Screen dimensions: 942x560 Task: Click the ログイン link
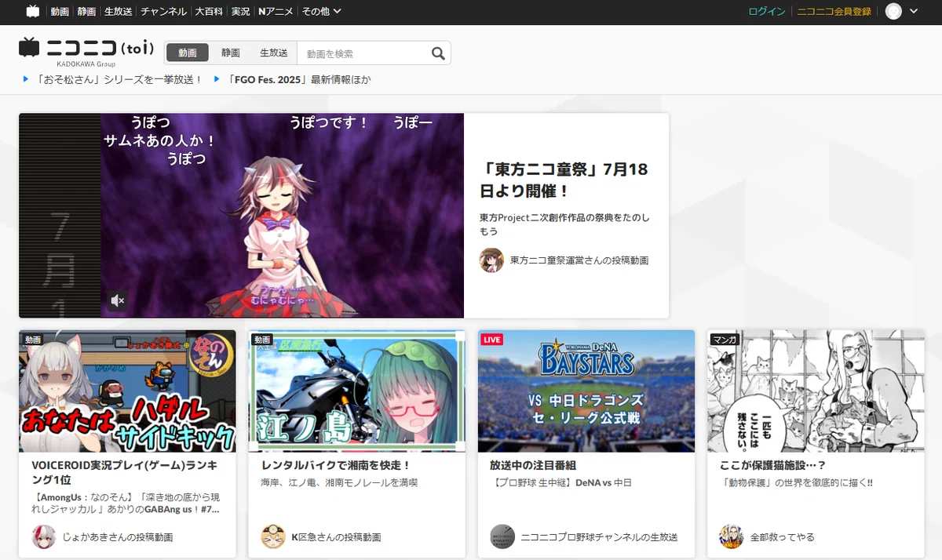767,11
